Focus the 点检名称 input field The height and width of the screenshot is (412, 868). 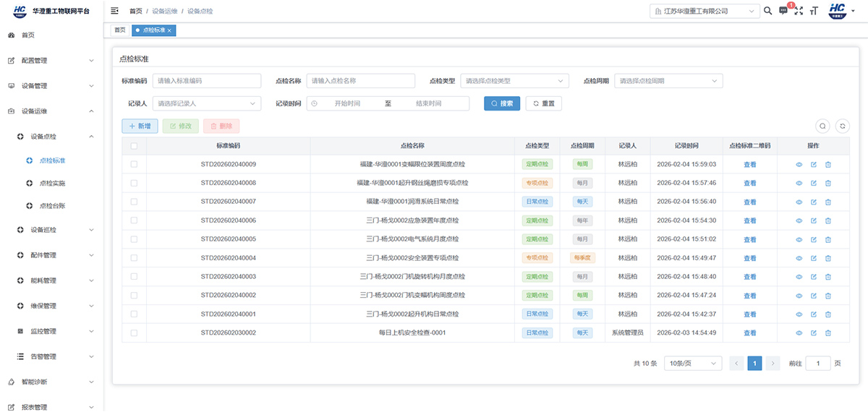point(361,81)
